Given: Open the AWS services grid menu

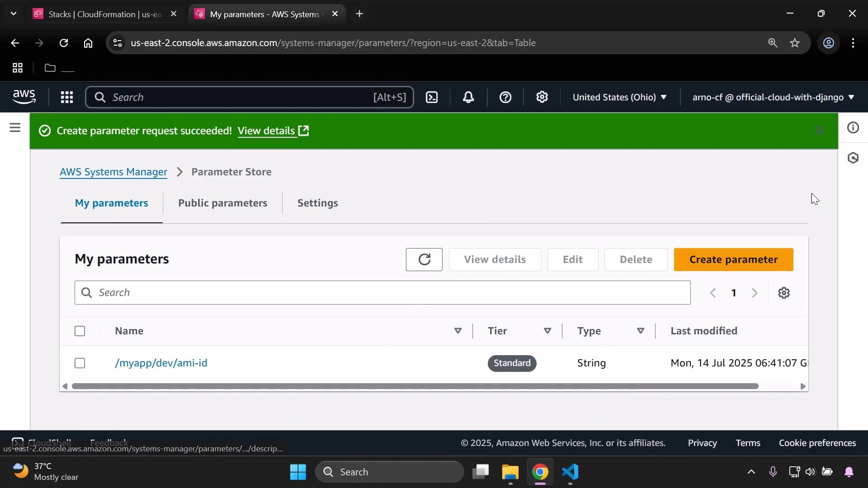Looking at the screenshot, I should [x=66, y=97].
